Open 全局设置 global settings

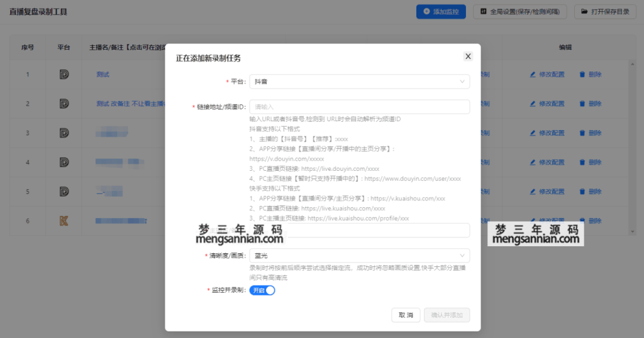pyautogui.click(x=520, y=11)
